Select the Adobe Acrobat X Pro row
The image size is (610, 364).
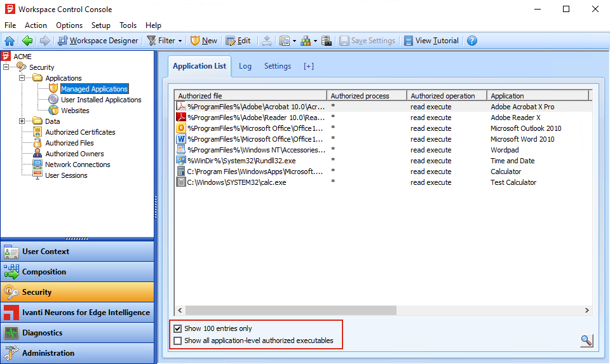click(x=384, y=107)
